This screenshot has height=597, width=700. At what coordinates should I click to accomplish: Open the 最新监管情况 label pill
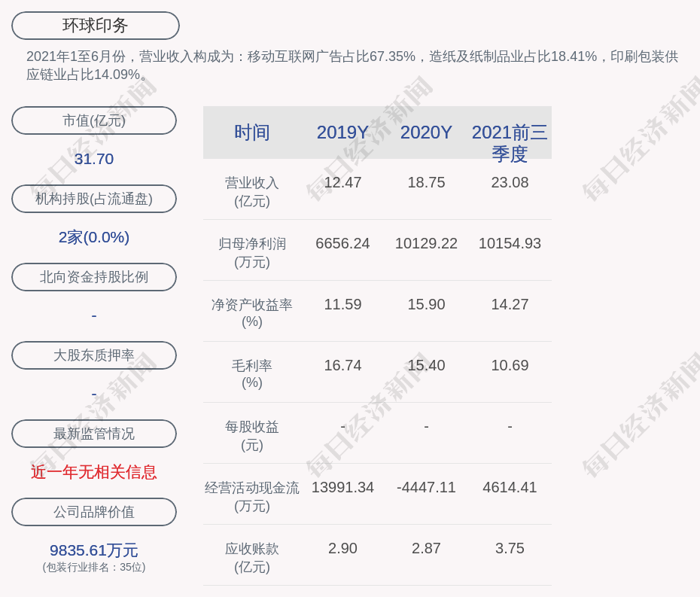click(94, 434)
